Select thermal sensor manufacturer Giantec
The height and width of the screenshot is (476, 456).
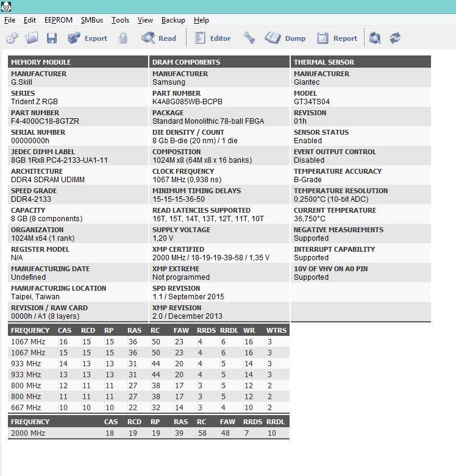pyautogui.click(x=307, y=82)
